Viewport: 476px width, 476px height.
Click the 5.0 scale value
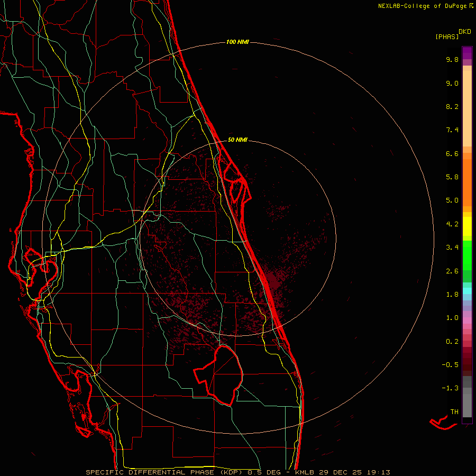point(452,200)
